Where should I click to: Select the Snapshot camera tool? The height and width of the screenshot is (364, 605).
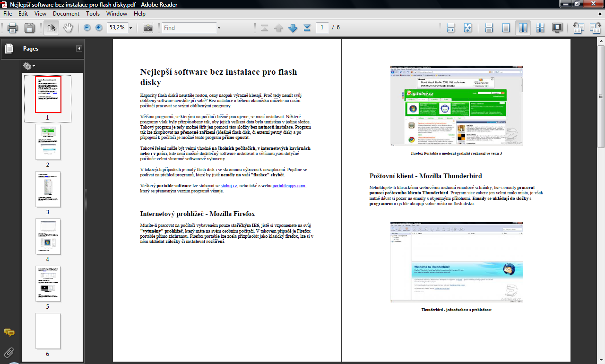pos(148,28)
